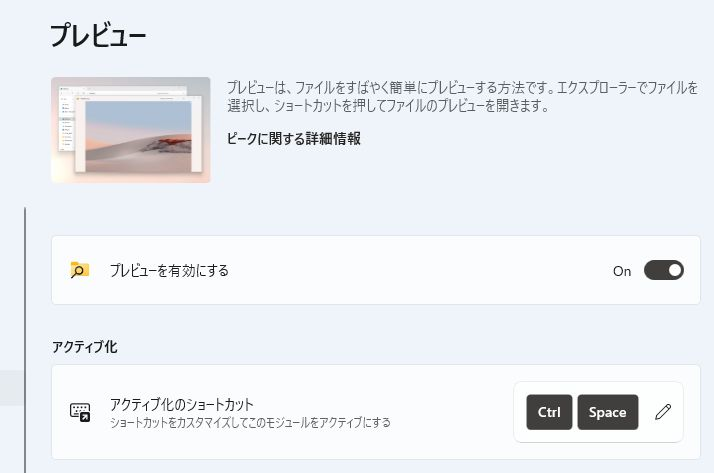Select the highlighted sidebar item at left edge
The width and height of the screenshot is (714, 473).
(x=11, y=388)
